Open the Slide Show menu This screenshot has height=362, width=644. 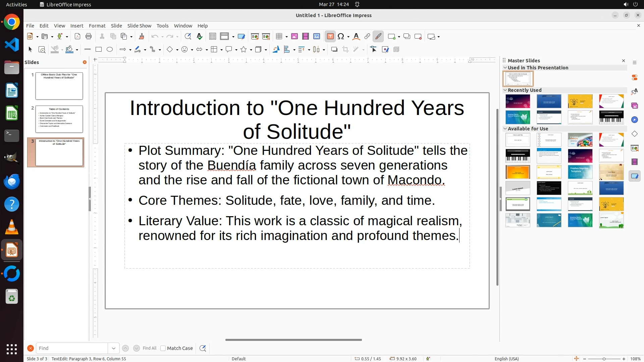tap(139, 26)
